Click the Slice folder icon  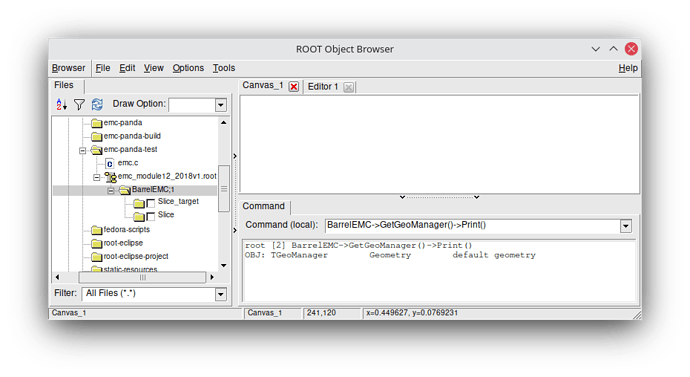pos(139,216)
